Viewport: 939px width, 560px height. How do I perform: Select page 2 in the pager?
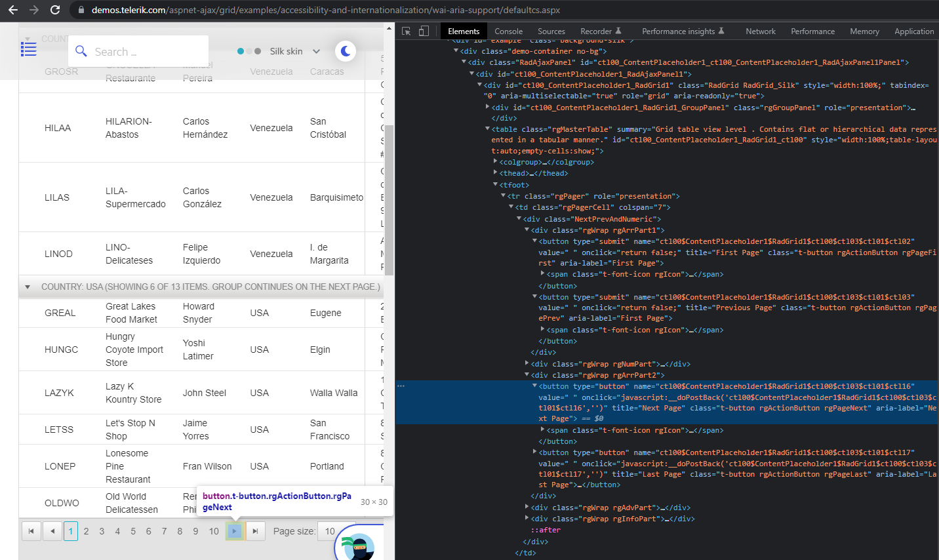pos(86,531)
